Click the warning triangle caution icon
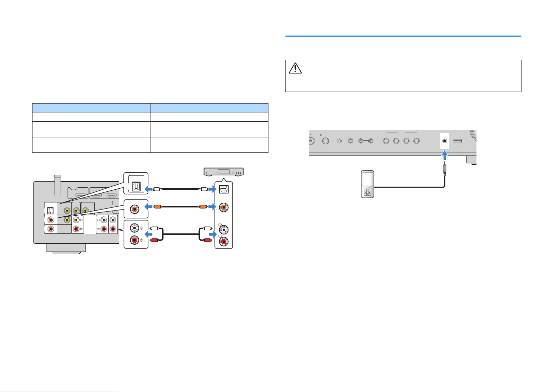This screenshot has height=392, width=554. 295,68
